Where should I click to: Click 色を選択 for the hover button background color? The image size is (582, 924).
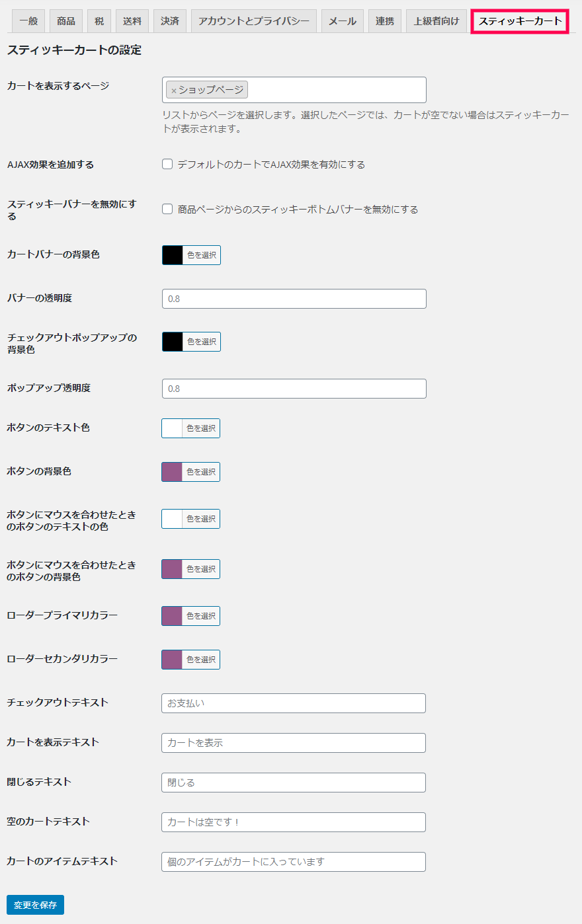coord(201,569)
